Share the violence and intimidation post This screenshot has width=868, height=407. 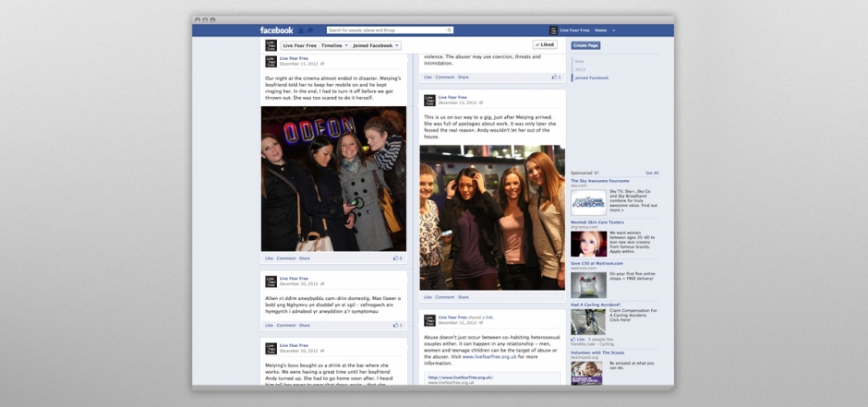[x=464, y=77]
